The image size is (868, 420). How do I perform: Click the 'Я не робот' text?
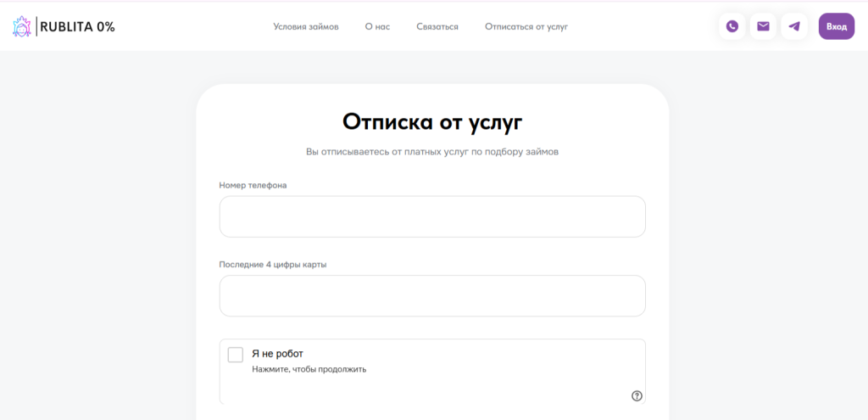277,354
